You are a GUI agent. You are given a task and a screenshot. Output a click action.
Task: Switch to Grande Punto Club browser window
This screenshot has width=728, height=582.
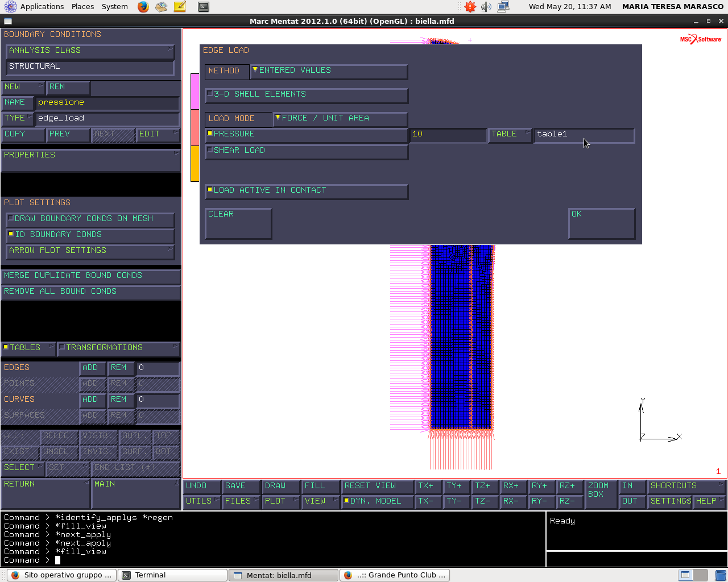click(395, 575)
